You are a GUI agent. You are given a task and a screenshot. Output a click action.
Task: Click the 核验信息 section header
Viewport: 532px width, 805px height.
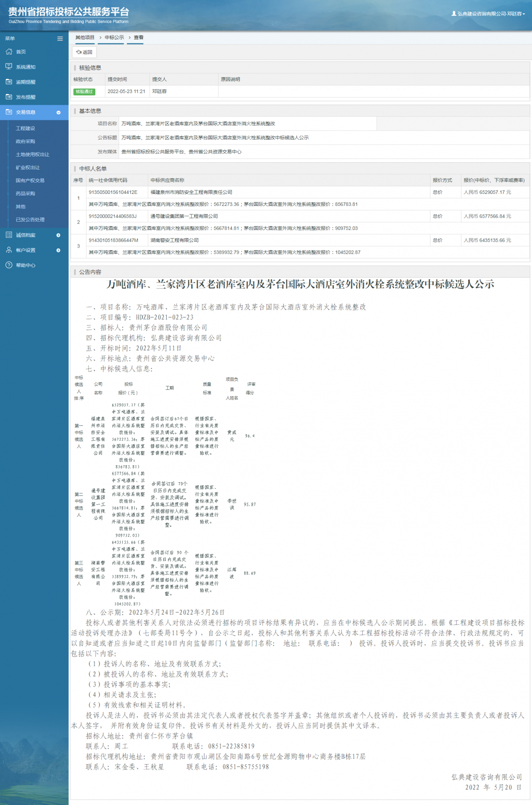click(90, 68)
